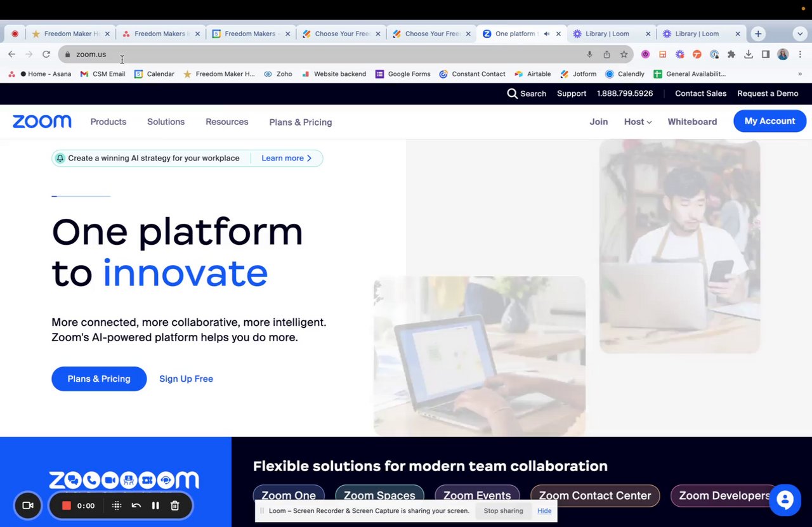This screenshot has width=812, height=527.
Task: Restart the Loom recording with the undo arrow
Action: tap(136, 505)
